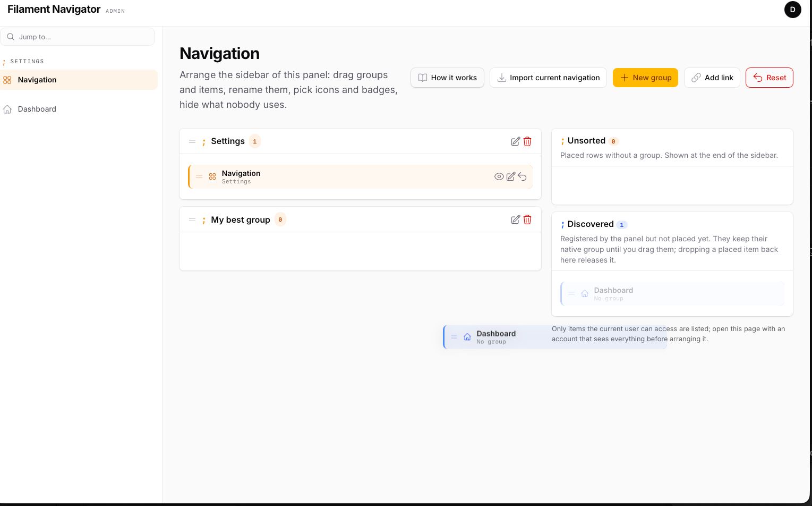
Task: Open the user avatar menu D
Action: coord(792,10)
